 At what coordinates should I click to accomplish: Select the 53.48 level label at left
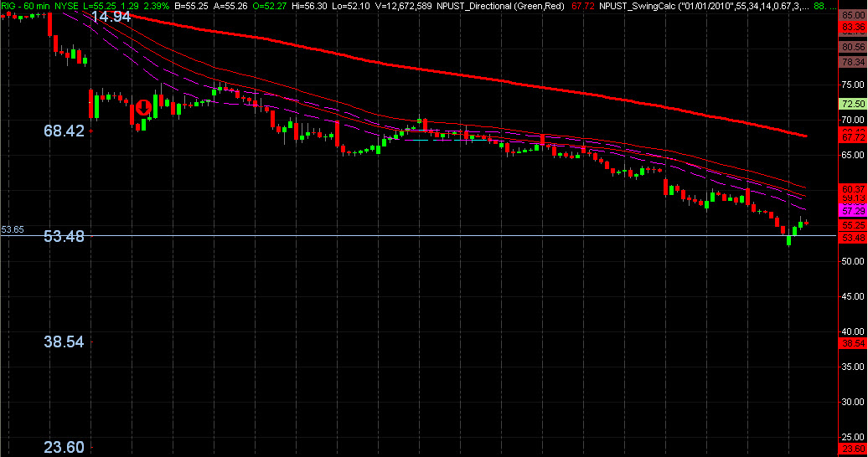coord(65,237)
